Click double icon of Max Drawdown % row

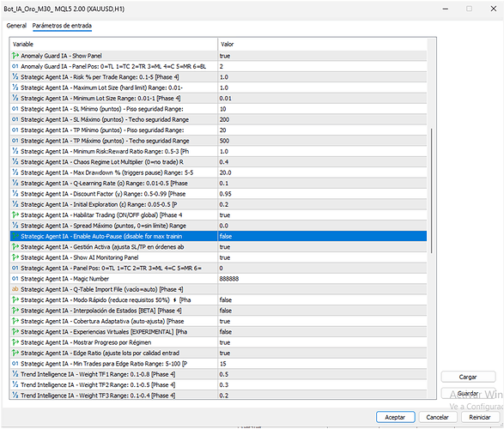click(x=15, y=172)
